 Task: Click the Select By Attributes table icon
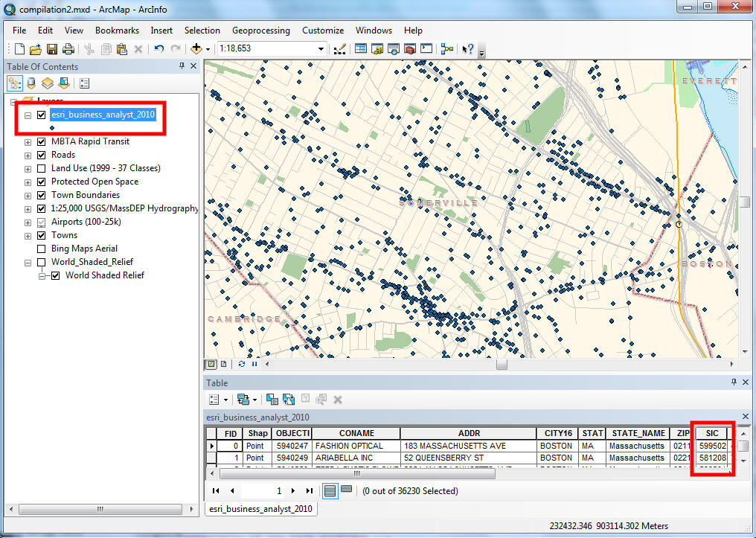(272, 400)
